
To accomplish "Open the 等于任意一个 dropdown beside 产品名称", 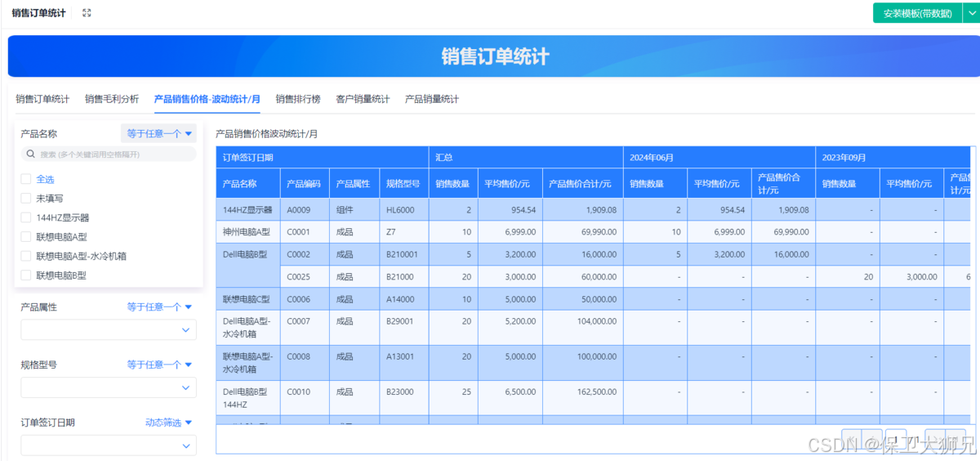I will click(x=159, y=133).
